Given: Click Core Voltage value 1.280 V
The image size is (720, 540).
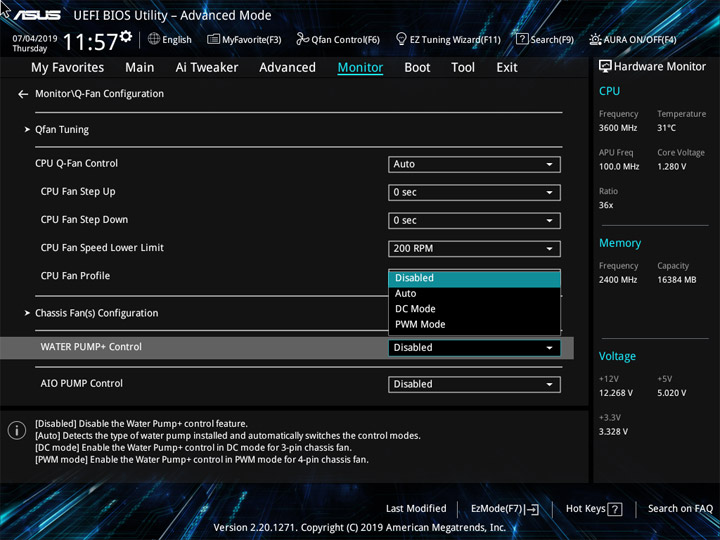Looking at the screenshot, I should tap(671, 167).
